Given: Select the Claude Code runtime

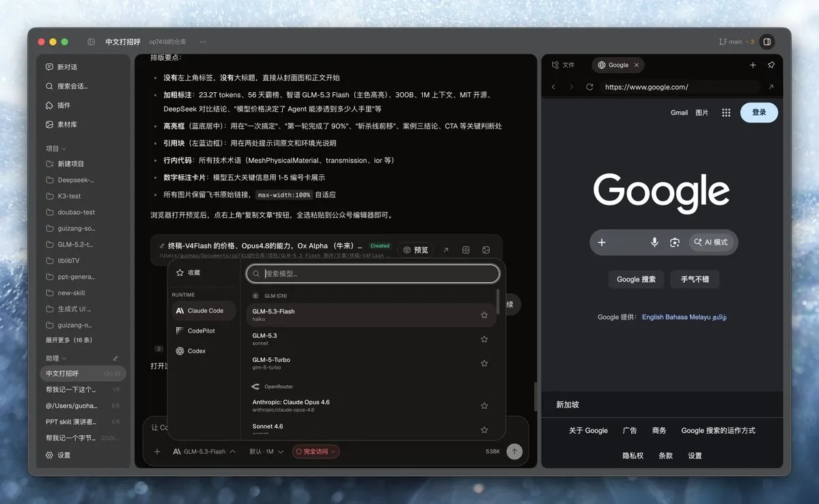Looking at the screenshot, I should [203, 311].
